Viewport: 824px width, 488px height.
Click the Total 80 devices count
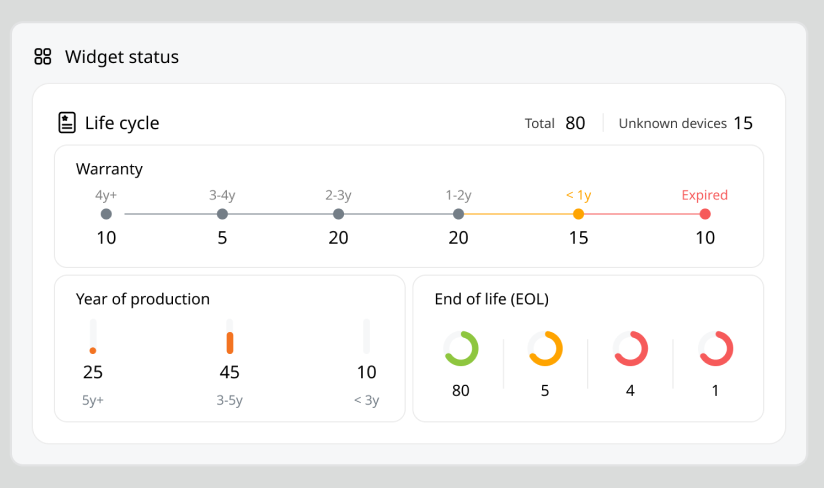pyautogui.click(x=575, y=124)
